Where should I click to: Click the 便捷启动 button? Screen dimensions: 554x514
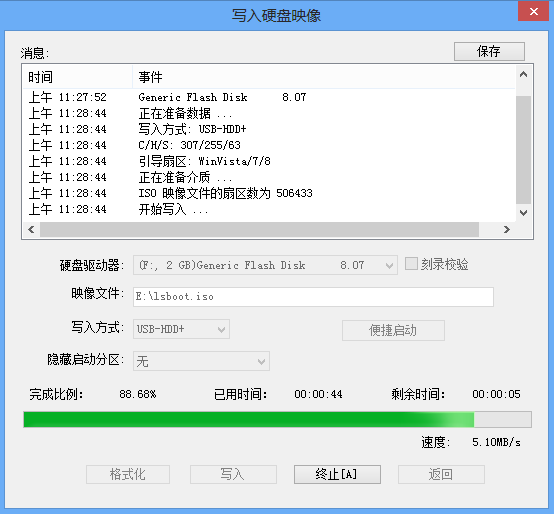(393, 330)
